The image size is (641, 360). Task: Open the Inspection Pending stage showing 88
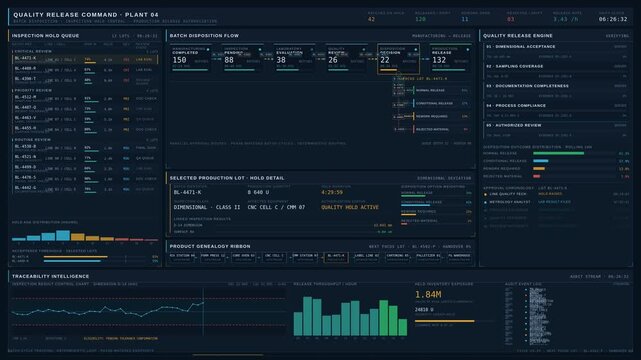243,58
